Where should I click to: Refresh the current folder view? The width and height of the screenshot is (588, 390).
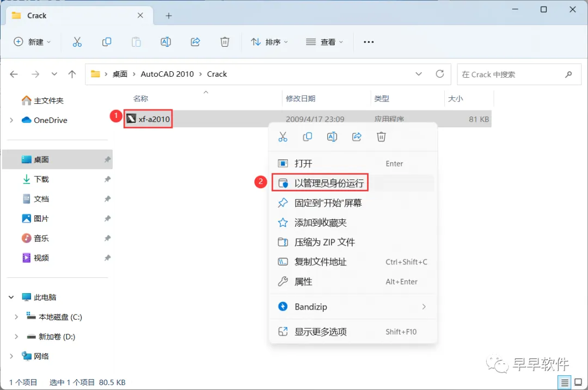(x=440, y=74)
